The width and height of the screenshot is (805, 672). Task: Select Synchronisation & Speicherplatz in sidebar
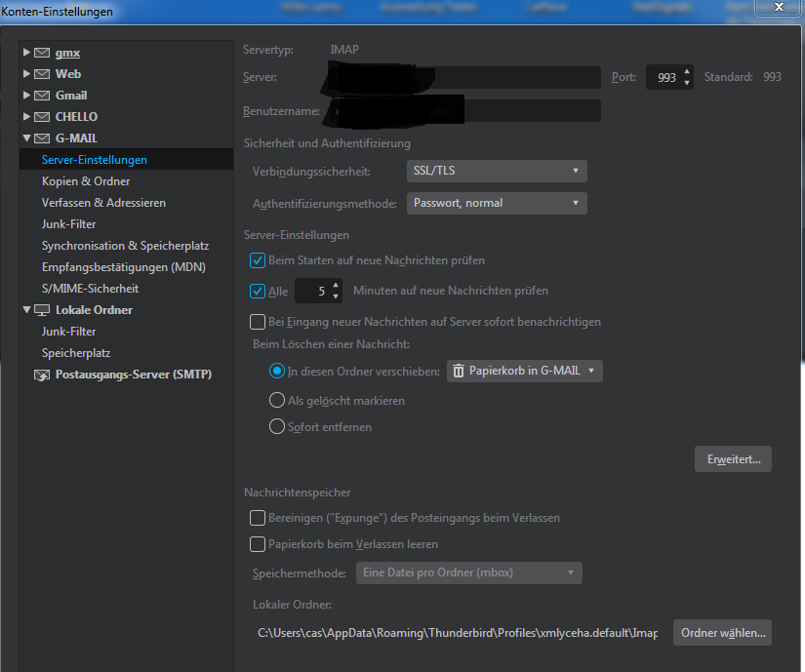[x=125, y=246]
